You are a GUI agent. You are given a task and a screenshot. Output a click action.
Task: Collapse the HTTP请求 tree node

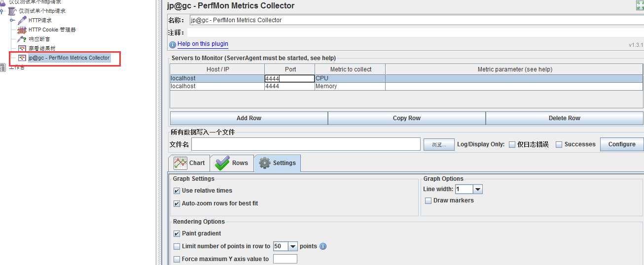[x=12, y=20]
